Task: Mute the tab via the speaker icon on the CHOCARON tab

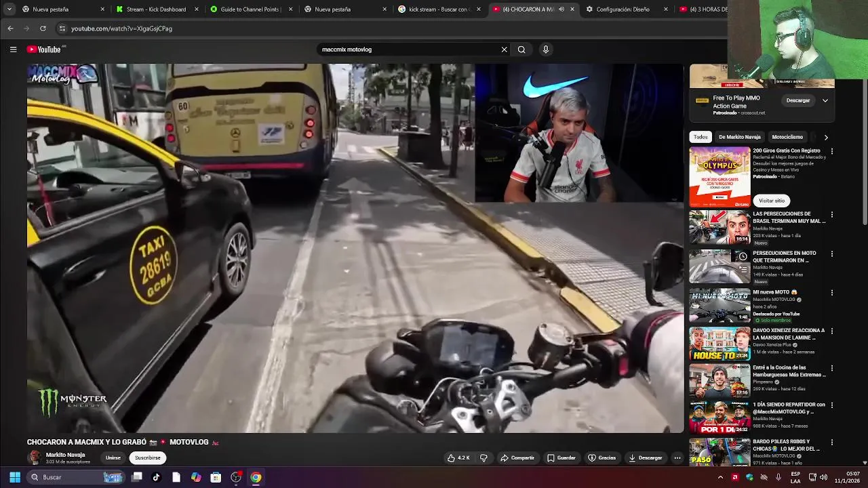Action: click(x=561, y=9)
